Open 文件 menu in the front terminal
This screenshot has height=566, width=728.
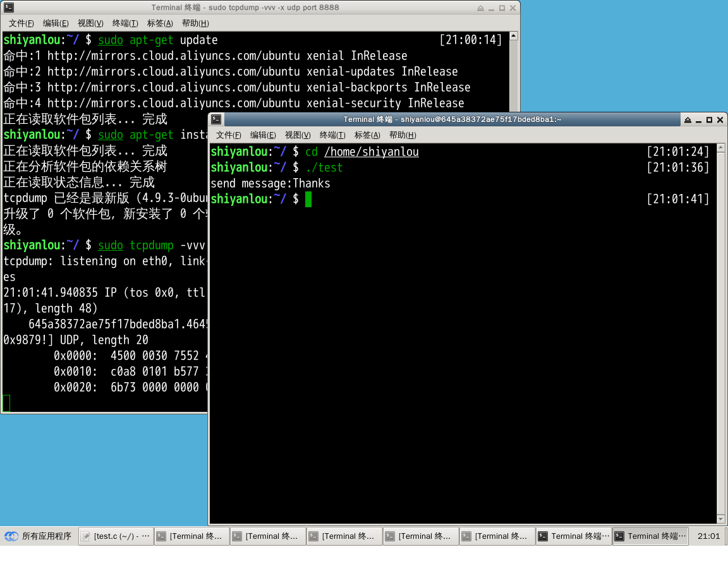[228, 135]
